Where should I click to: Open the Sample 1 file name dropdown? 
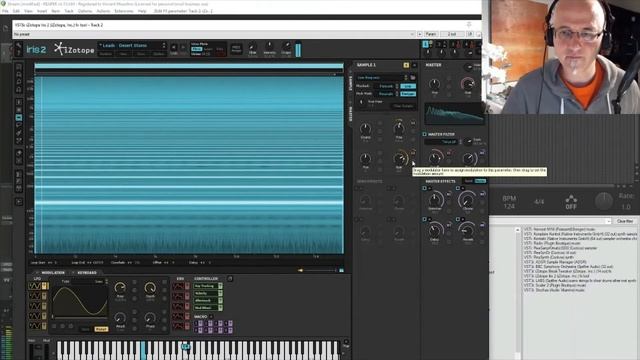click(x=382, y=78)
